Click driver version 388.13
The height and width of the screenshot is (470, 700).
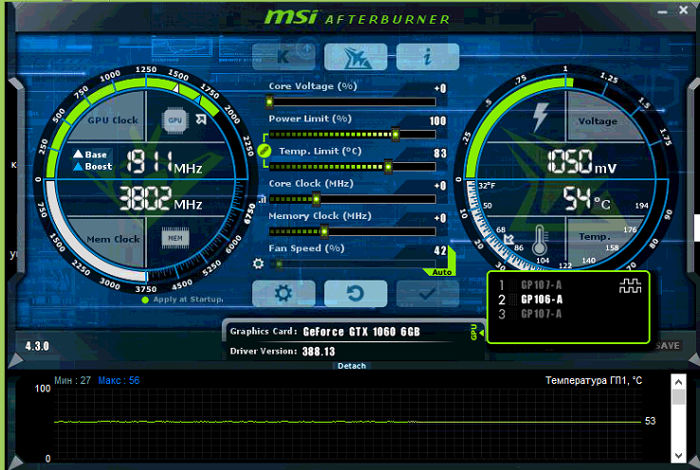[x=319, y=352]
